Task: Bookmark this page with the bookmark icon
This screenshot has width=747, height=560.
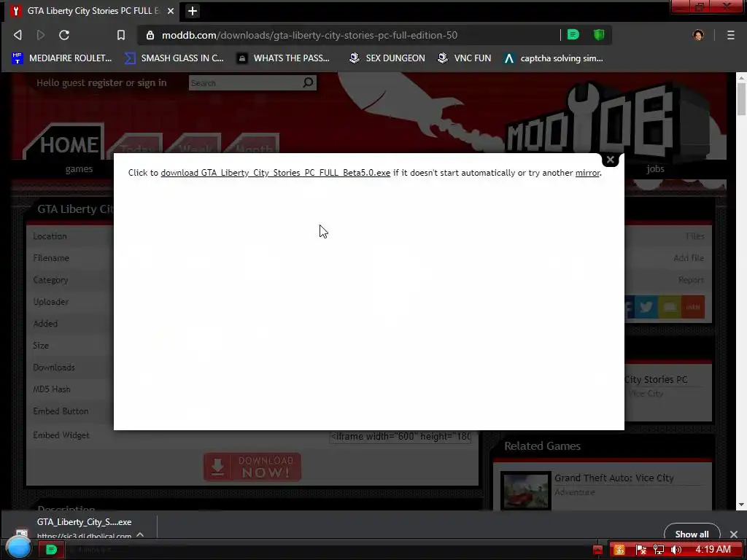Action: click(x=121, y=35)
